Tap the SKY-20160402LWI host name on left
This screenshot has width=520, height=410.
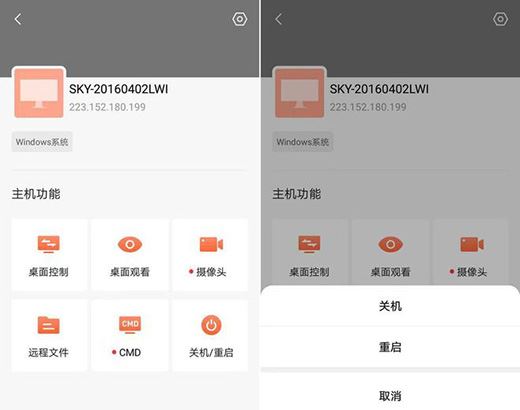(x=118, y=89)
